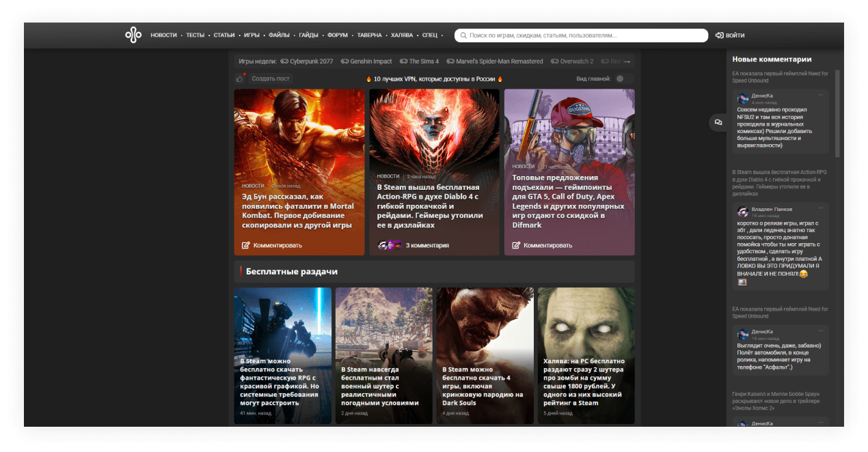The width and height of the screenshot is (868, 452).
Task: Open three-dots menu on ДенисКа's first comment
Action: tap(821, 95)
